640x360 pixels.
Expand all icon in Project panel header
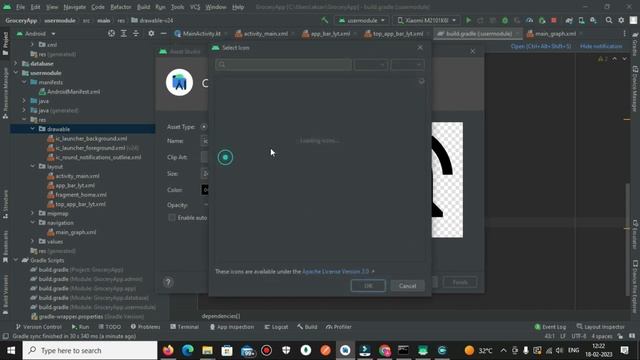124,33
